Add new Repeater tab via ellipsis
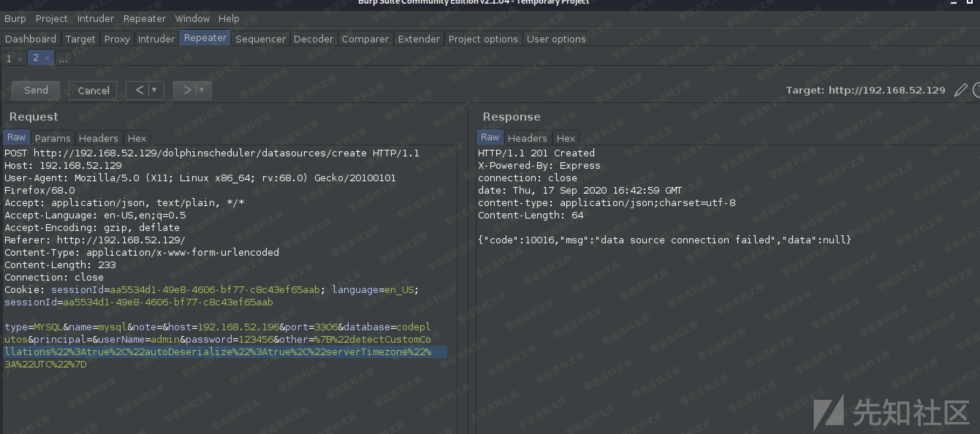The width and height of the screenshot is (980, 434). coord(64,59)
